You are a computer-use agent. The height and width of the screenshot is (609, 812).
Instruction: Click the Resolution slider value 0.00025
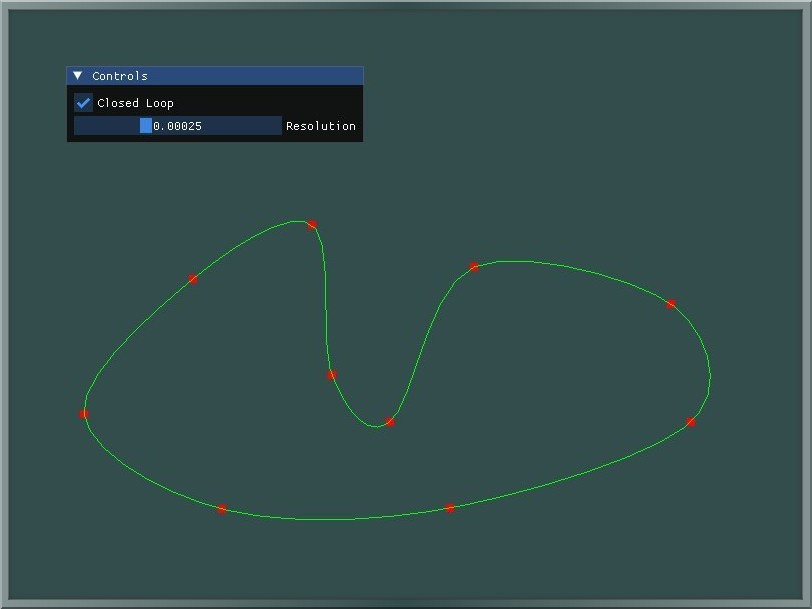[x=177, y=126]
